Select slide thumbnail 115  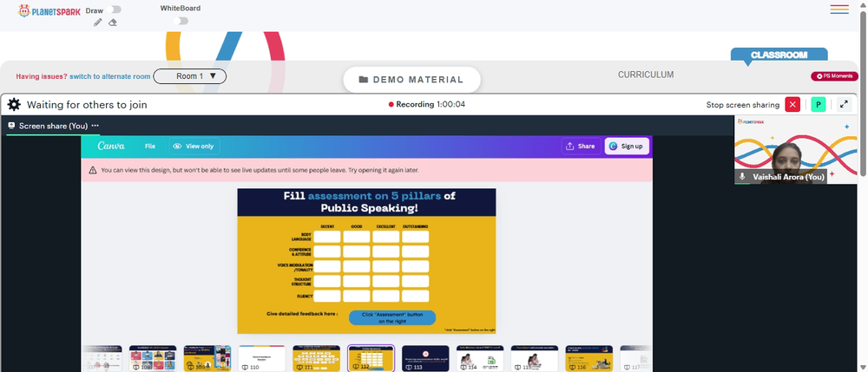click(534, 358)
